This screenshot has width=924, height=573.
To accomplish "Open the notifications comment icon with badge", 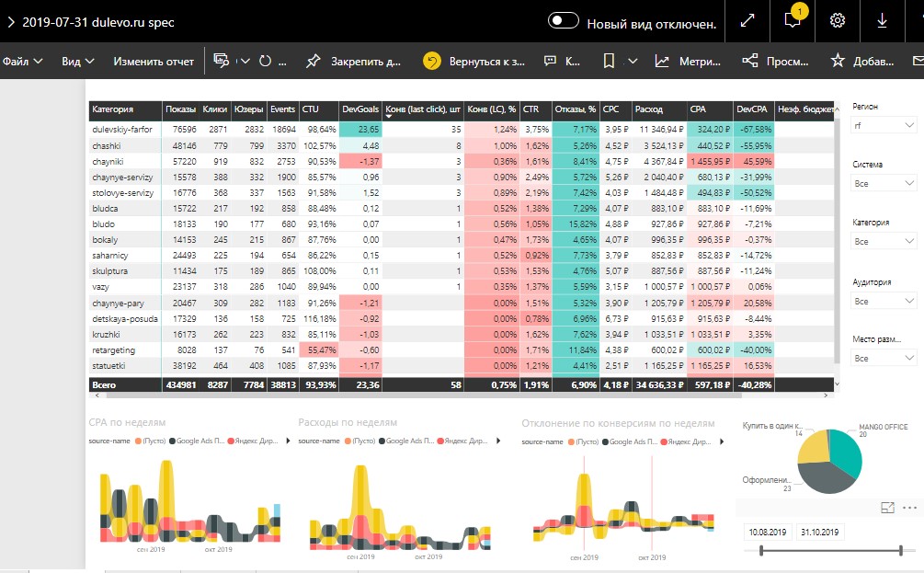I will click(x=793, y=20).
